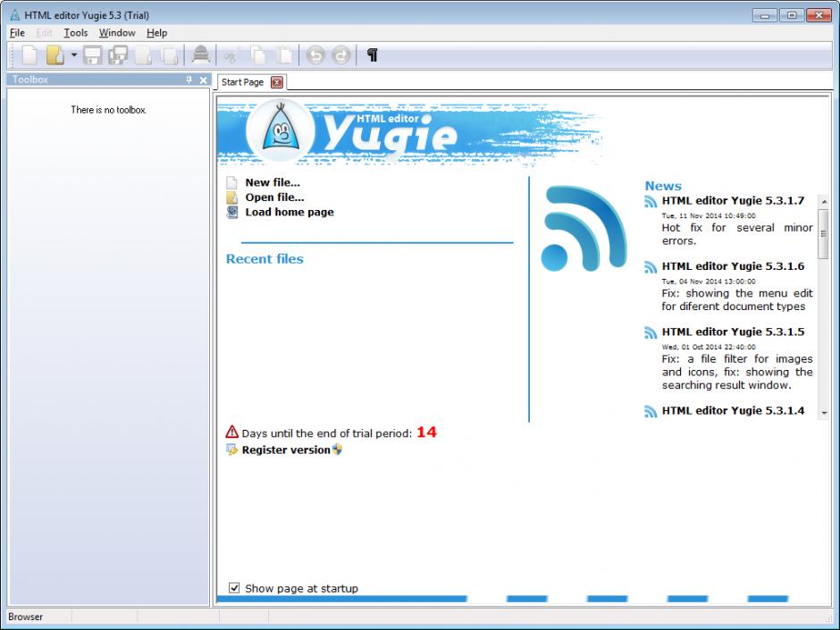The width and height of the screenshot is (840, 630).
Task: Click the Browser status bar entry
Action: [x=25, y=617]
